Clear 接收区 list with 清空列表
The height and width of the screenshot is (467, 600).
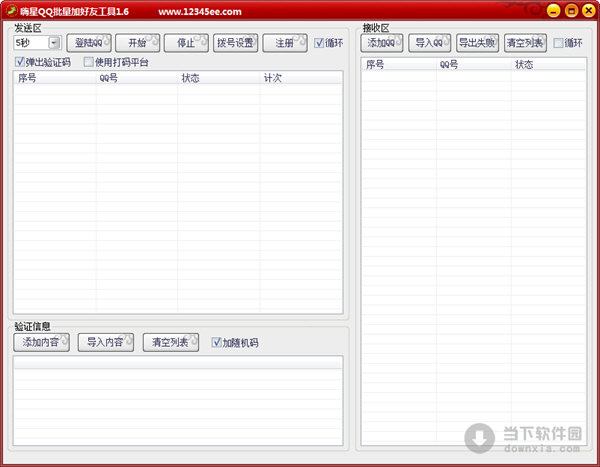525,43
